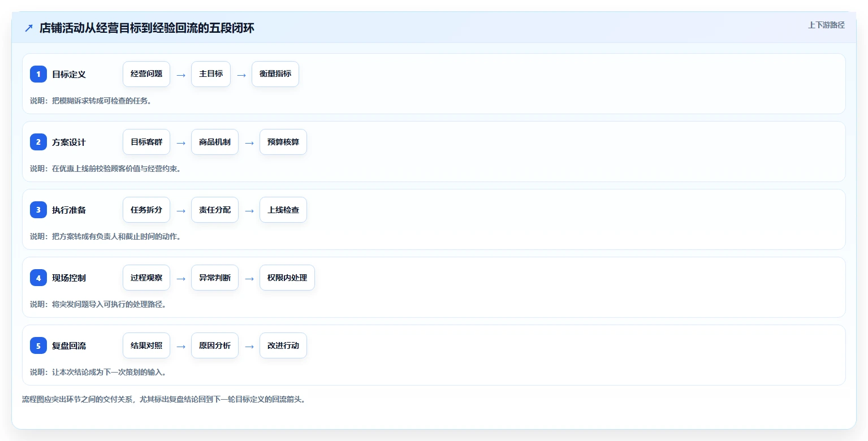868x441 pixels.
Task: Click the diagonal arrow icon beside the title
Action: pyautogui.click(x=29, y=28)
